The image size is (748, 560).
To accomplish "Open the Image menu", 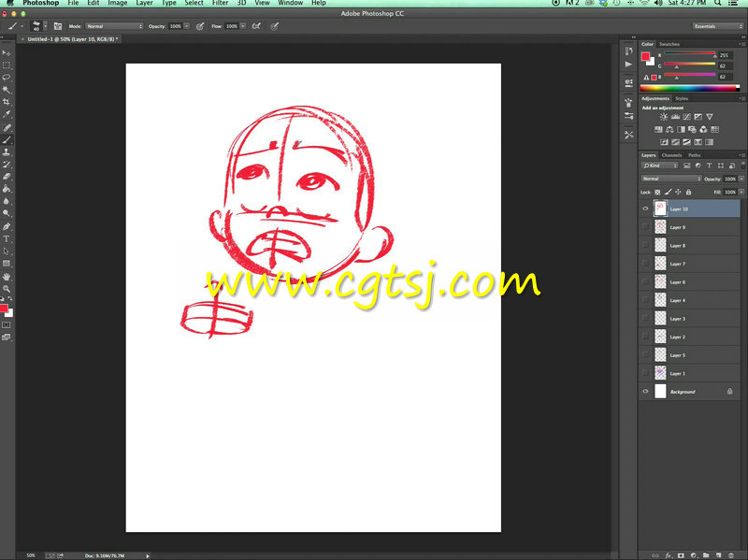I will coord(118,3).
